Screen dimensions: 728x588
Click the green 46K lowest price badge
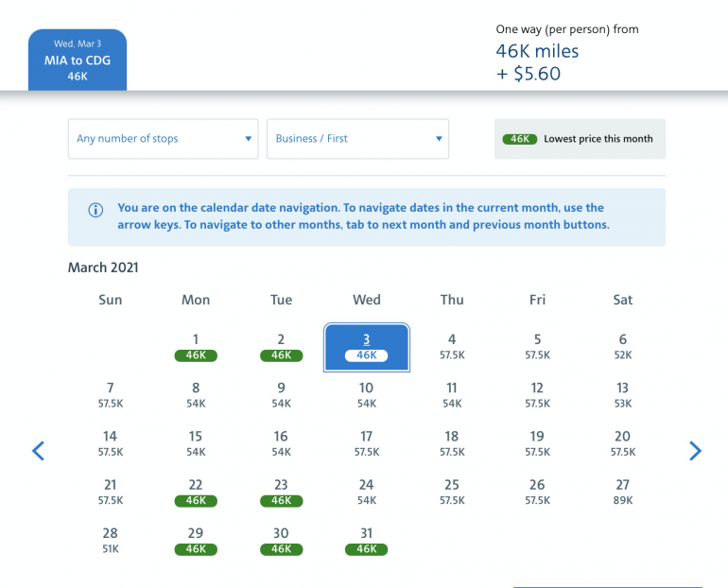[519, 139]
